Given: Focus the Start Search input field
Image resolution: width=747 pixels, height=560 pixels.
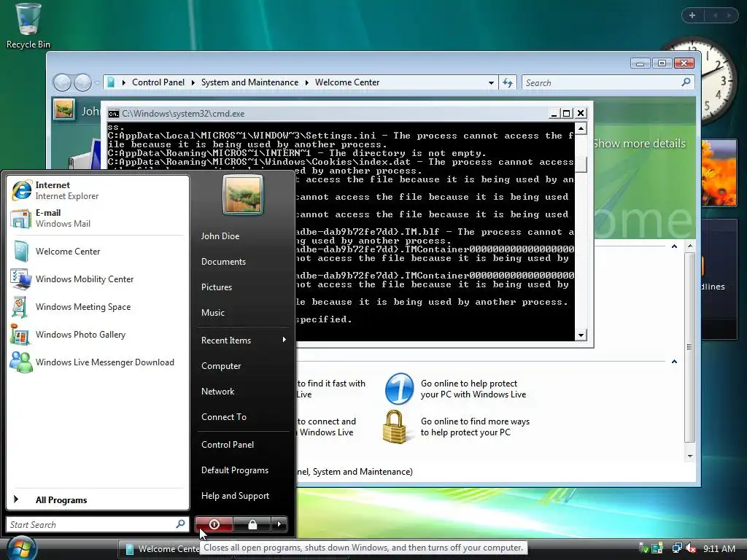Looking at the screenshot, I should pos(97,524).
